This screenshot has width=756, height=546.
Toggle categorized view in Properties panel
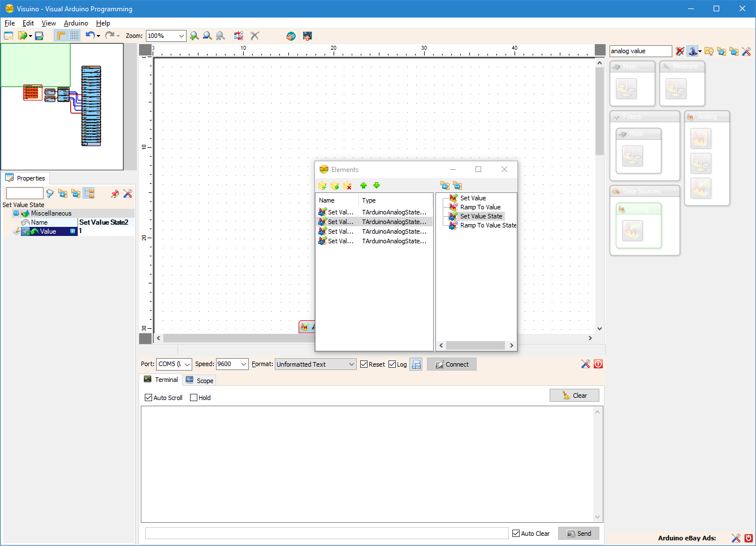tap(89, 194)
